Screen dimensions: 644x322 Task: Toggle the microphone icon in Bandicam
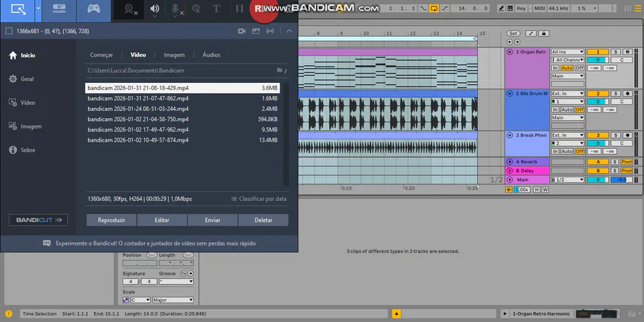[176, 9]
